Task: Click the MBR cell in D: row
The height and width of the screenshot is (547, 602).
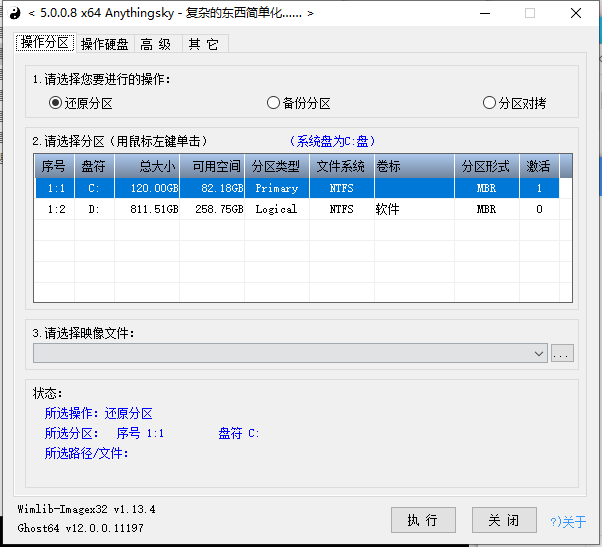Action: tap(487, 209)
